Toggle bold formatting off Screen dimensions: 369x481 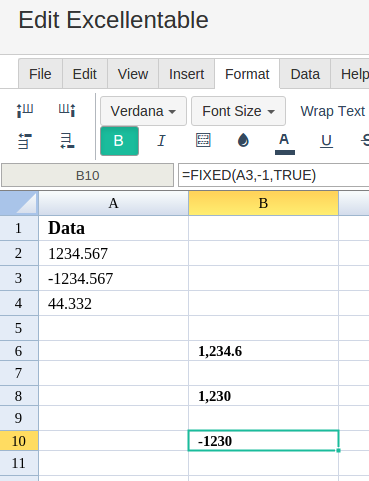[119, 141]
